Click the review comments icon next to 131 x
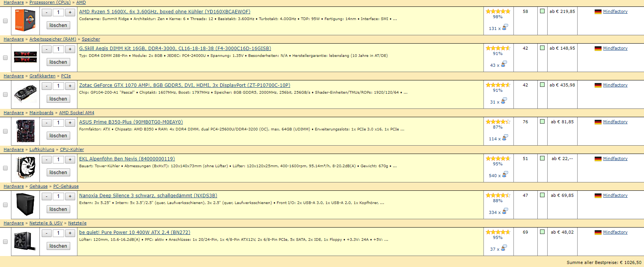This screenshot has height=267, width=644. point(505,27)
